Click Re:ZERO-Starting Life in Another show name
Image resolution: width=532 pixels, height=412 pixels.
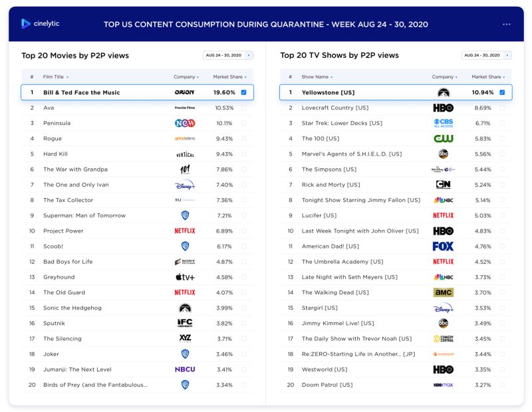(358, 354)
